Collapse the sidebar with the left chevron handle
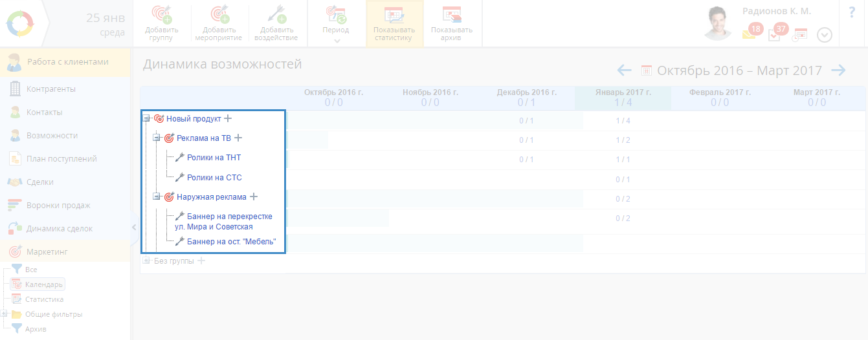The height and width of the screenshot is (340, 868). (x=134, y=228)
